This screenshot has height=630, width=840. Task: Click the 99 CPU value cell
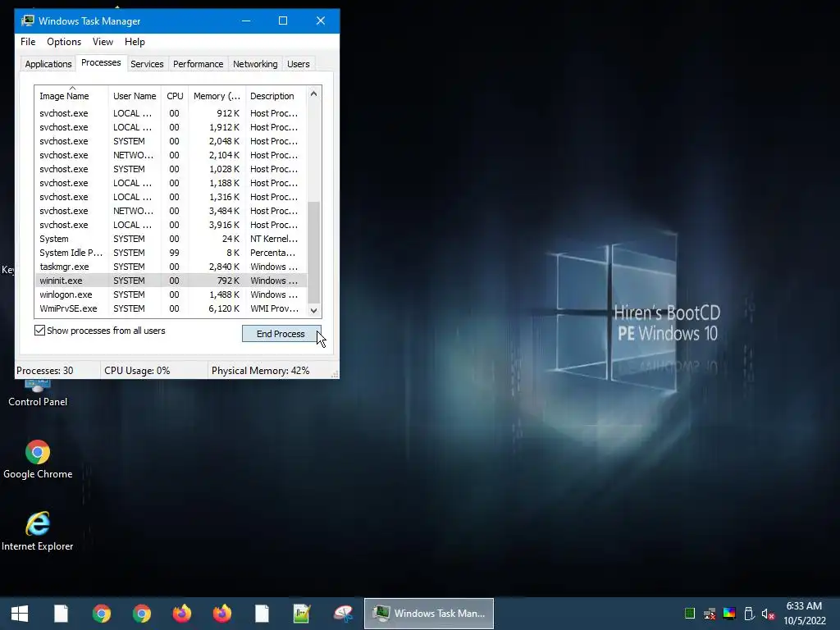point(174,253)
